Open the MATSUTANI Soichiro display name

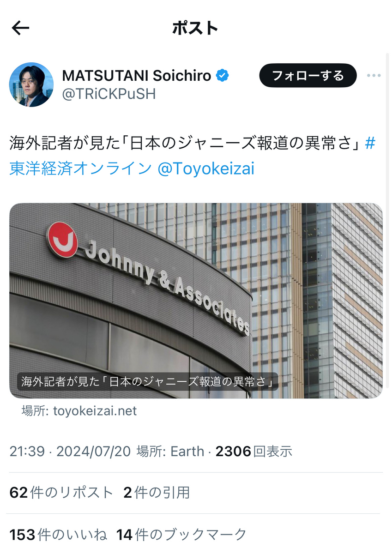137,75
